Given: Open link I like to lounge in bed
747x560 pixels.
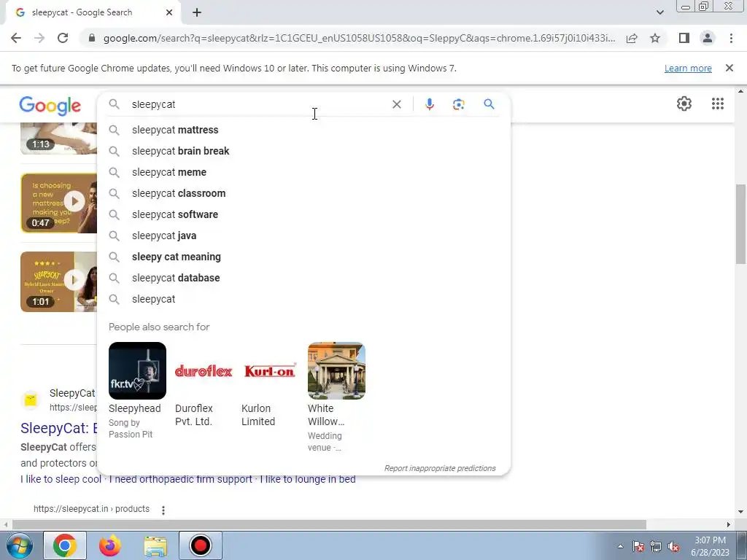Looking at the screenshot, I should click(x=308, y=479).
